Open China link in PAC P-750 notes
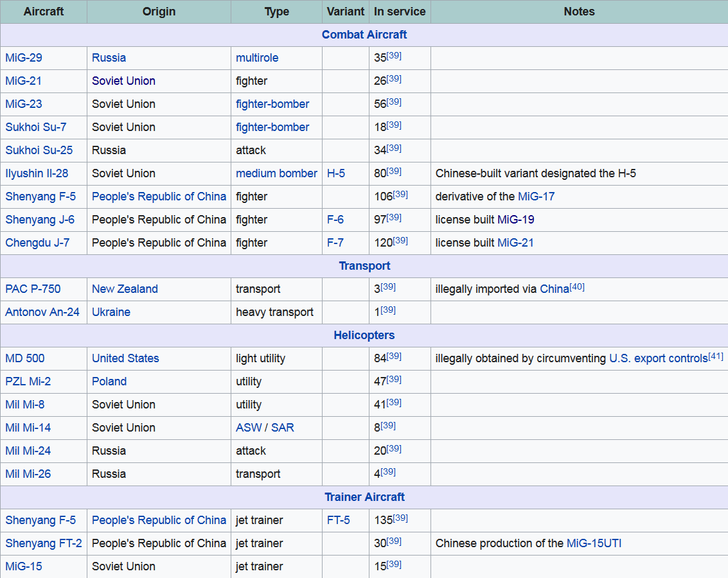 (x=555, y=289)
